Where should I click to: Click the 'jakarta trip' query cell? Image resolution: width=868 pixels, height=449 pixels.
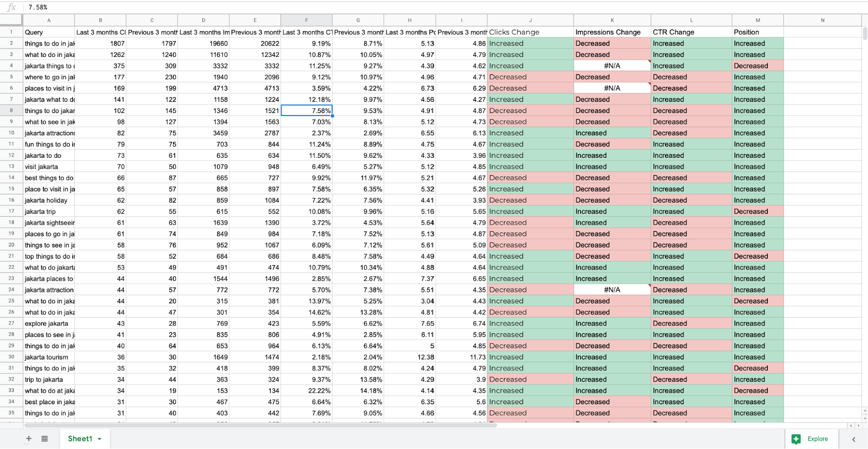point(49,212)
